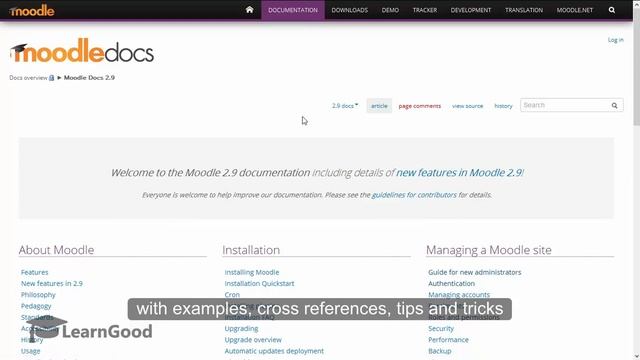Open the Downloads menu item
This screenshot has height=360, width=640.
349,10
